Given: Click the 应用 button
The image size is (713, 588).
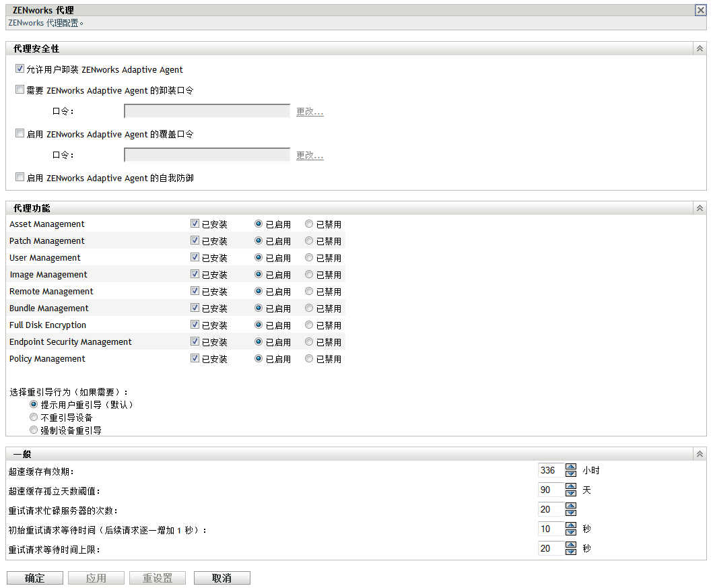Looking at the screenshot, I should click(x=96, y=578).
